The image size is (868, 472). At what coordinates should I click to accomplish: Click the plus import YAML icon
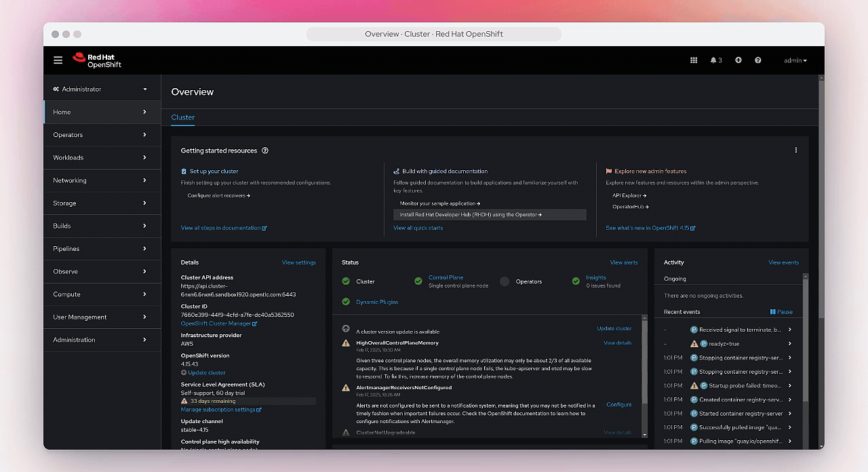(x=738, y=60)
